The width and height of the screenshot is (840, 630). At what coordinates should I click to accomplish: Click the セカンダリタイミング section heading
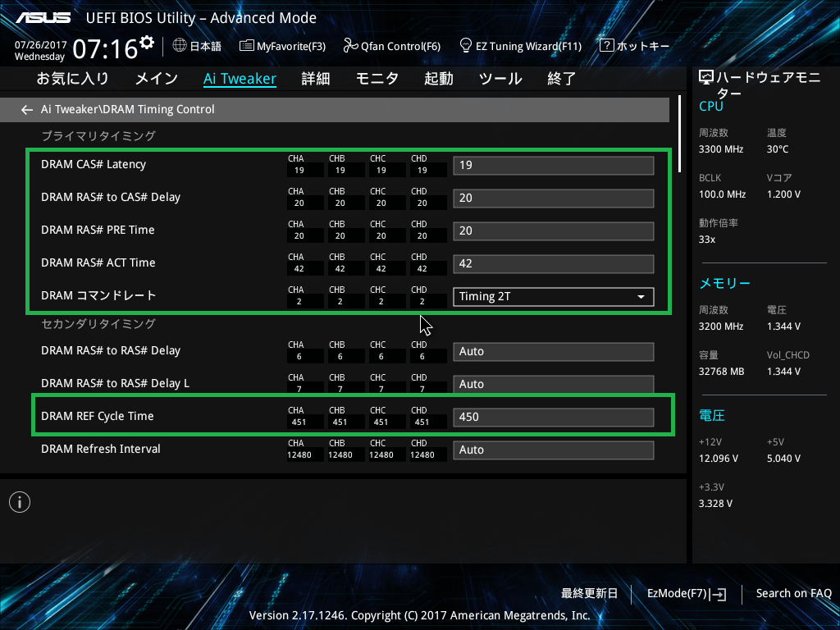(98, 323)
